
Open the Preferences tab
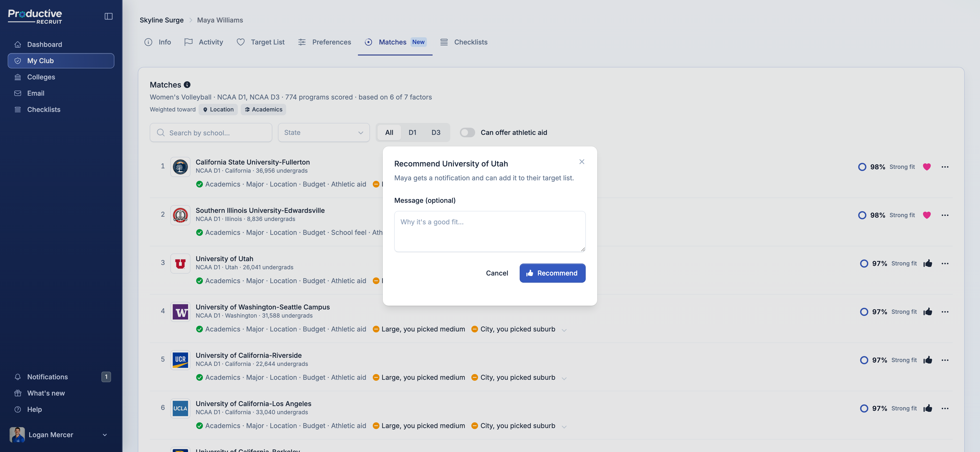tap(324, 42)
